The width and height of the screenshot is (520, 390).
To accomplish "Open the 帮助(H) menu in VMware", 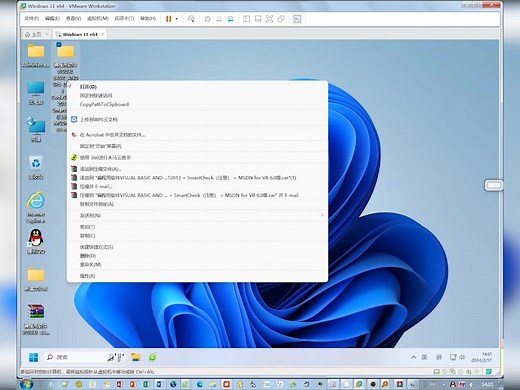I will (x=148, y=19).
